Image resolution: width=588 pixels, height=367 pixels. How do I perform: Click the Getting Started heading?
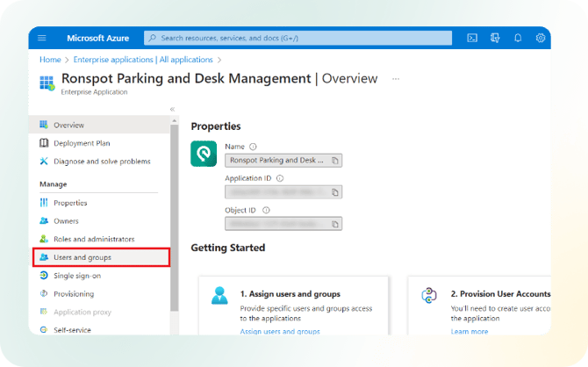[x=228, y=248]
